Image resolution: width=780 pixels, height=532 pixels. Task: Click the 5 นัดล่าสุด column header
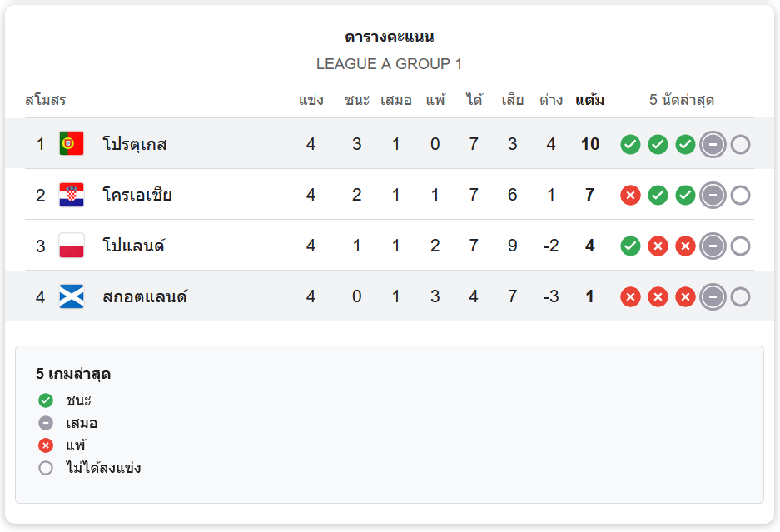[681, 101]
